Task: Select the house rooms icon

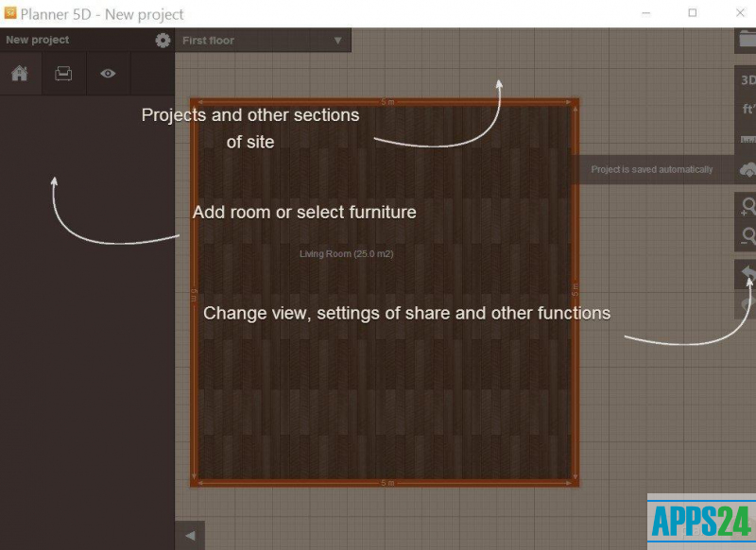Action: click(x=20, y=74)
